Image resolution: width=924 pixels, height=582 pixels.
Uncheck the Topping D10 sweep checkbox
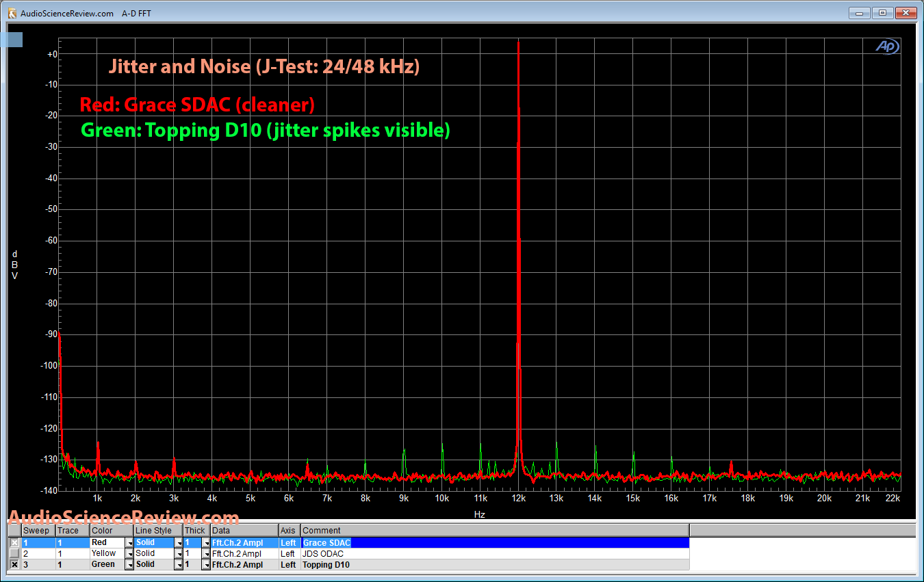pyautogui.click(x=14, y=565)
